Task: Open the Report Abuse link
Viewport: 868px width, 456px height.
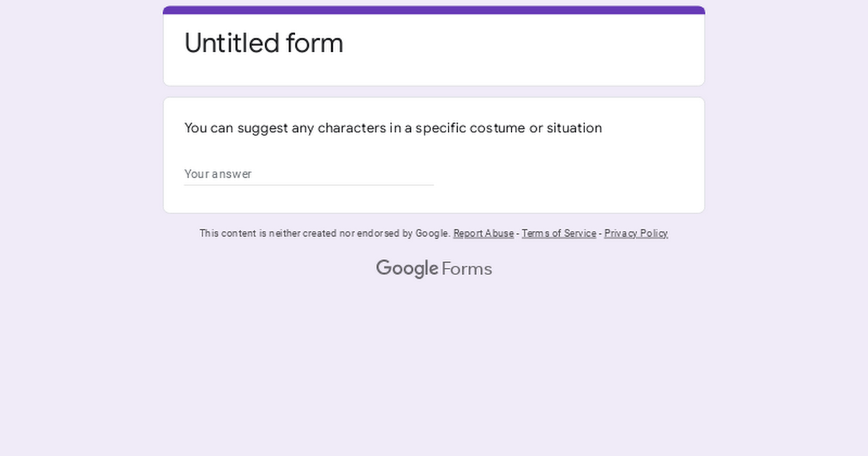Action: click(483, 233)
